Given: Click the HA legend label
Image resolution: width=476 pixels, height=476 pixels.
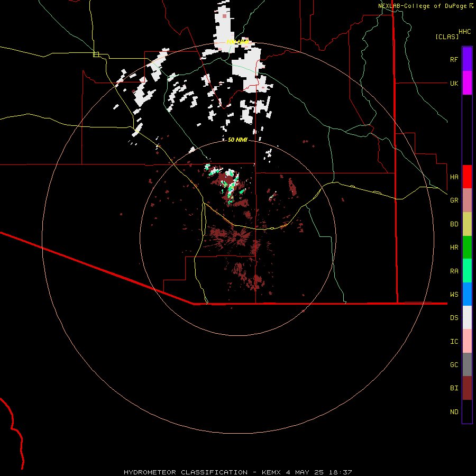Looking at the screenshot, I should [454, 177].
